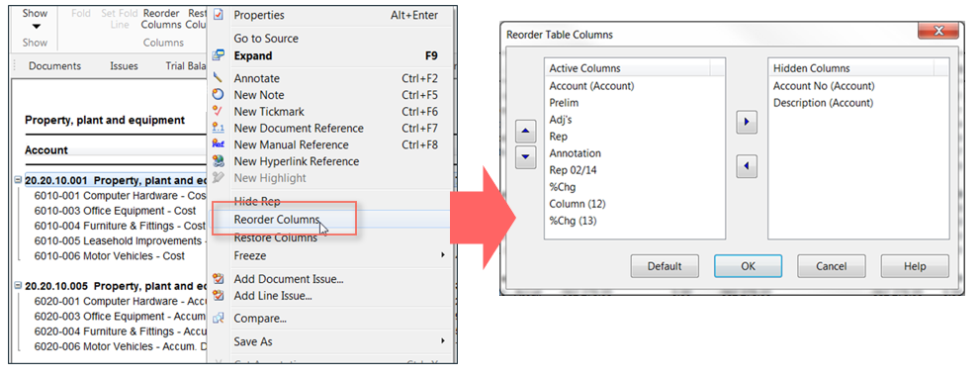Click the New Hyperlink Reference icon
The width and height of the screenshot is (980, 378).
coord(219,161)
